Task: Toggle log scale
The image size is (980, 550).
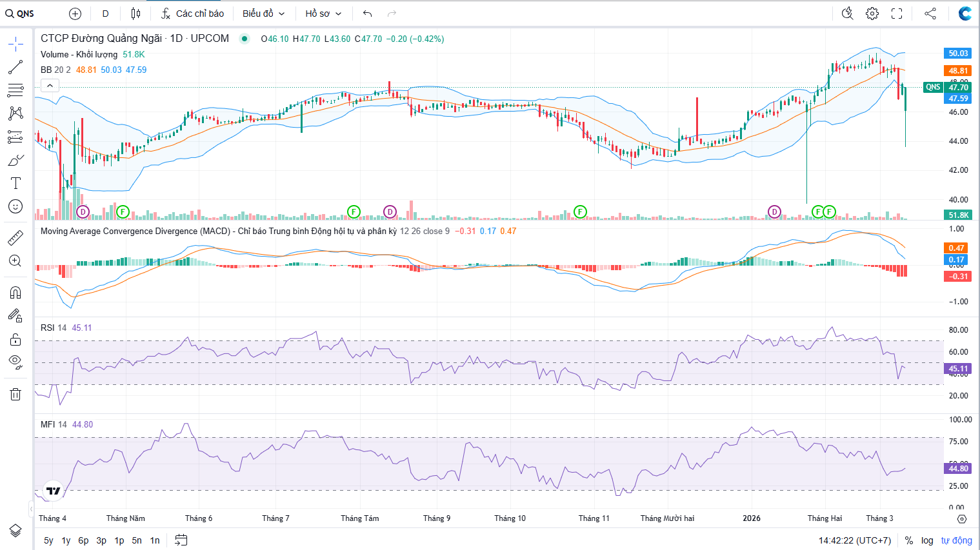Action: [927, 540]
